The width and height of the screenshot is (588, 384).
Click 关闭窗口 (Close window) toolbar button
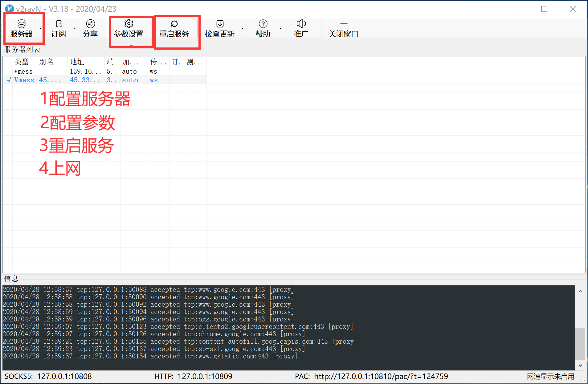pyautogui.click(x=344, y=29)
